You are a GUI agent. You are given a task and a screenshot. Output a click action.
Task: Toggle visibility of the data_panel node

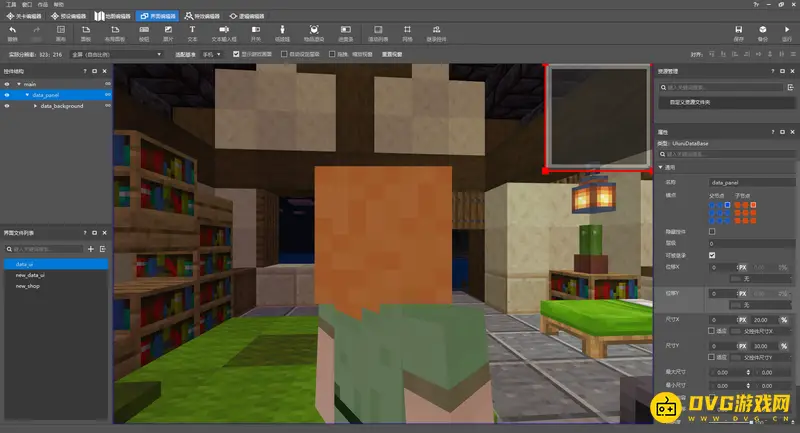pyautogui.click(x=7, y=95)
